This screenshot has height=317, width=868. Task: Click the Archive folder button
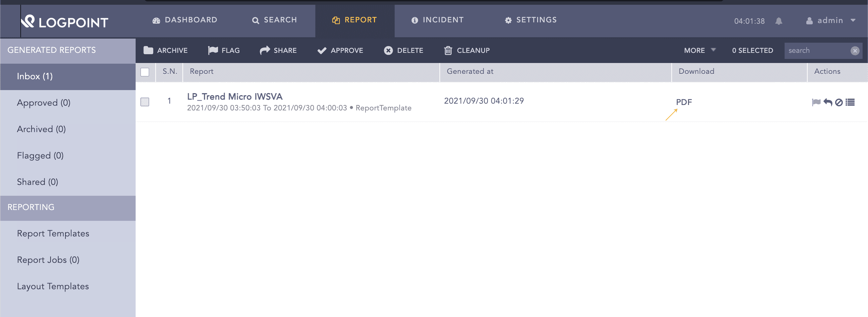click(x=165, y=50)
